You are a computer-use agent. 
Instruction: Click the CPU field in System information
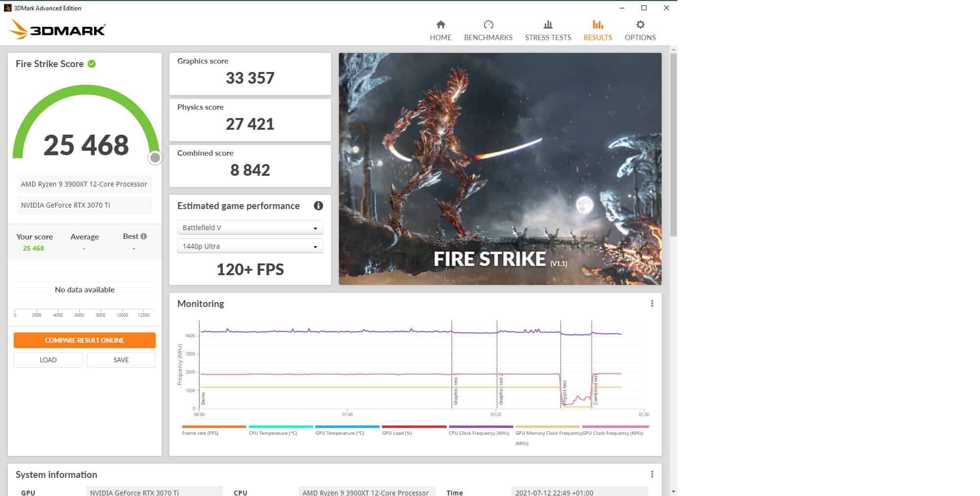click(x=367, y=492)
